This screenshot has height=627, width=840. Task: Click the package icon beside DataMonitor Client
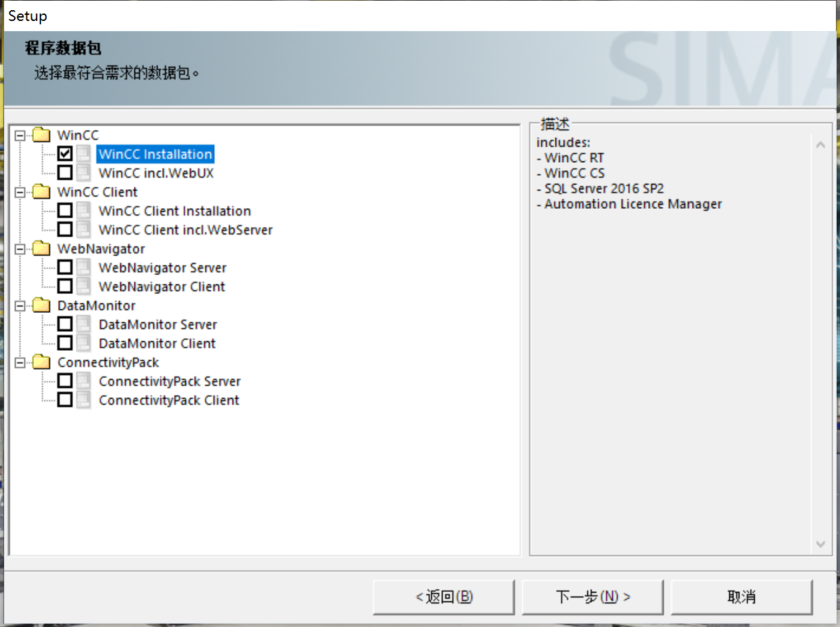point(84,343)
